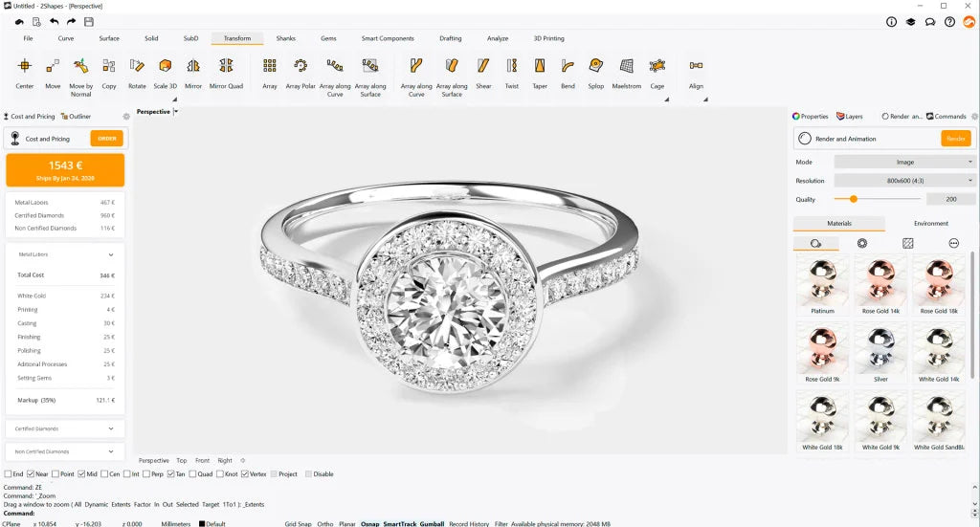Open the render Mode dropdown

pyautogui.click(x=904, y=163)
